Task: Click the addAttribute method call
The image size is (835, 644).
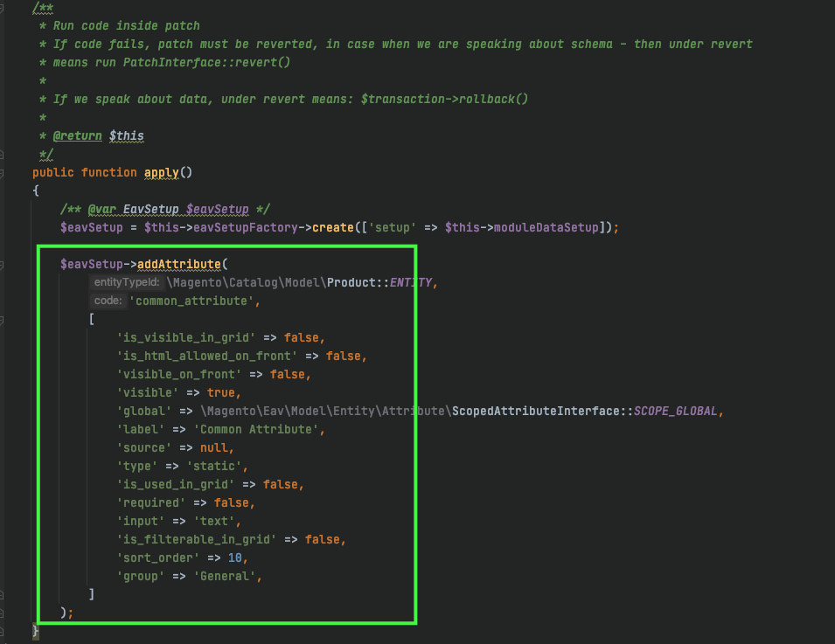Action: [179, 265]
